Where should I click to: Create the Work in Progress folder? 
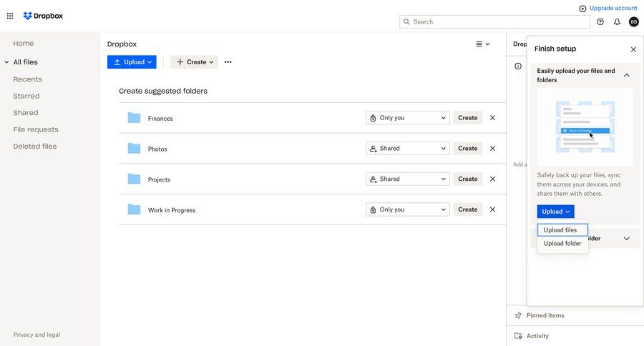(x=468, y=209)
